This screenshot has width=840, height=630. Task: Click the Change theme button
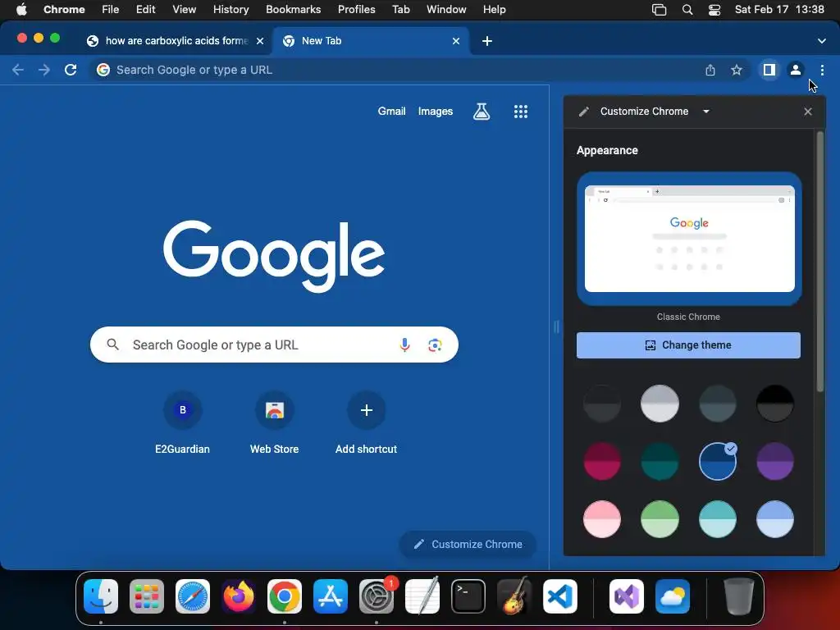point(688,345)
